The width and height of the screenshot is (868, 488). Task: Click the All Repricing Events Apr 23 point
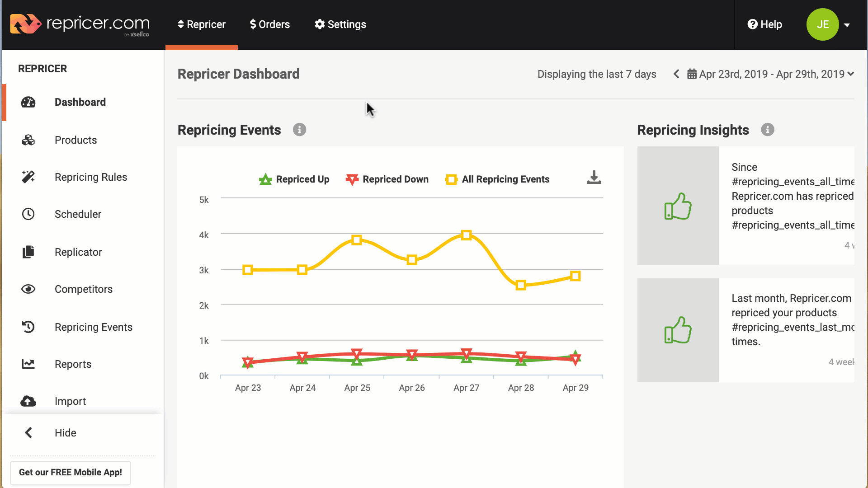click(247, 270)
